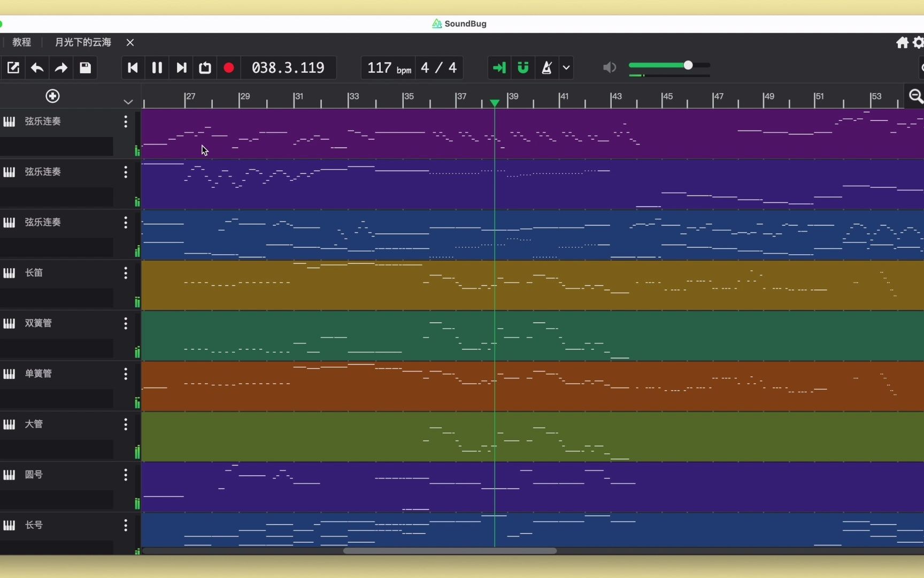924x578 pixels.
Task: Start recording with the red button
Action: point(229,68)
